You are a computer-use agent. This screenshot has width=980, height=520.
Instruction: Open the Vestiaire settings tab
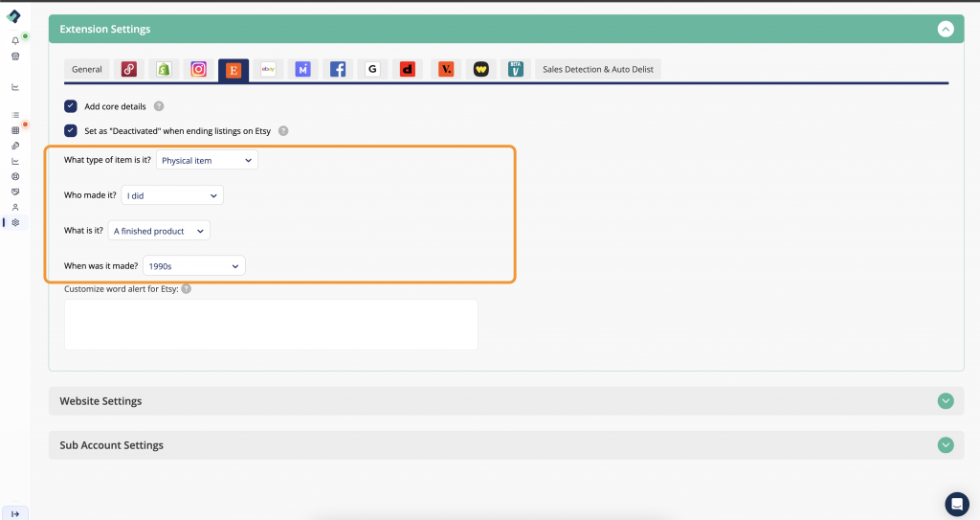tap(446, 70)
